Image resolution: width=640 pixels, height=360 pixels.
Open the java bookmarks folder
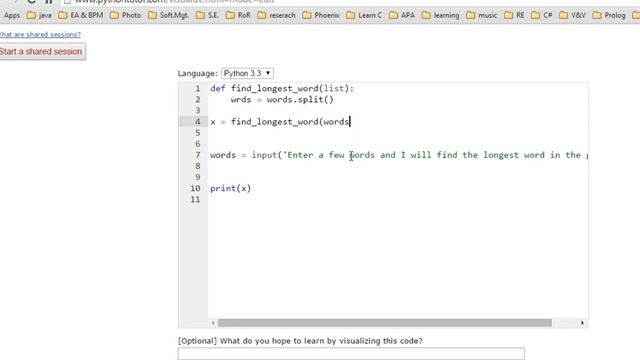pos(39,16)
